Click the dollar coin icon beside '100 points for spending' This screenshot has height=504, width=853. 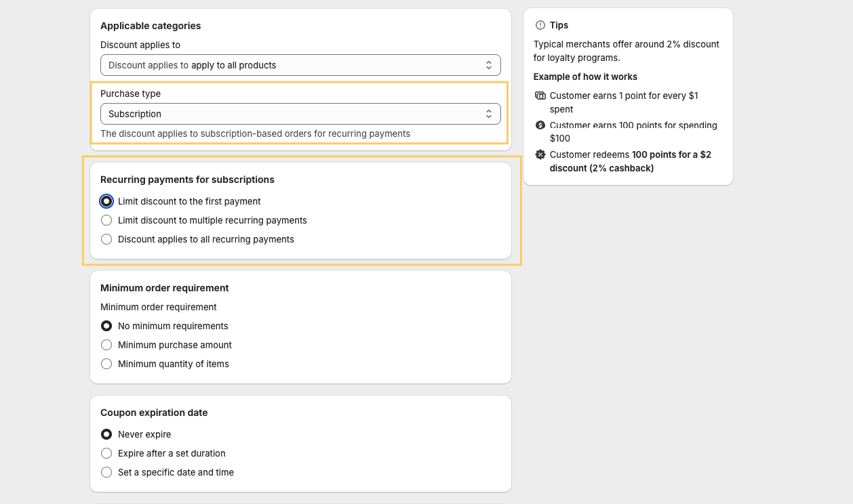tap(540, 125)
